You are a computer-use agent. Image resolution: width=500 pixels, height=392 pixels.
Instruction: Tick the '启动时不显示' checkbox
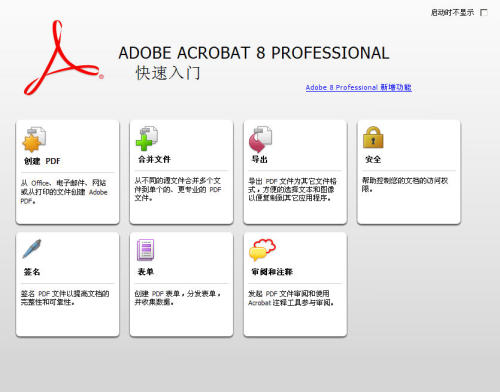tap(484, 13)
